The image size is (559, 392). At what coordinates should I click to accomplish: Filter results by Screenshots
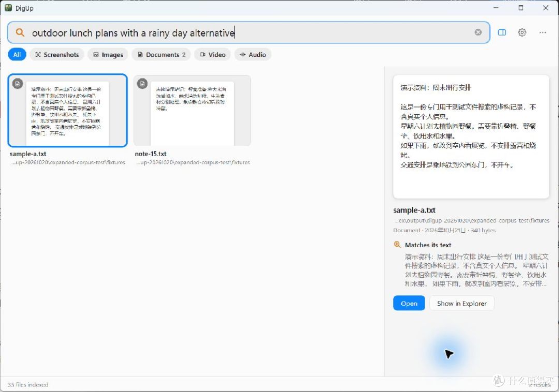(57, 54)
